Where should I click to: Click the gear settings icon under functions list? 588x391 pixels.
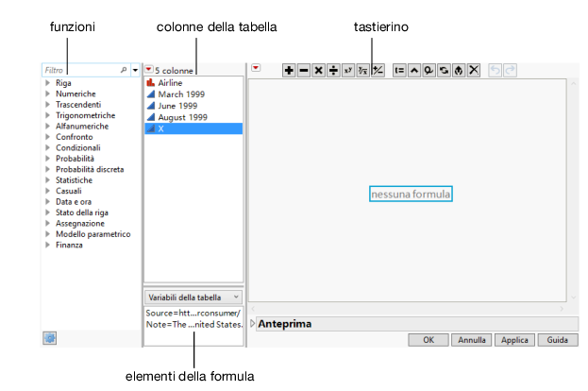tap(49, 338)
